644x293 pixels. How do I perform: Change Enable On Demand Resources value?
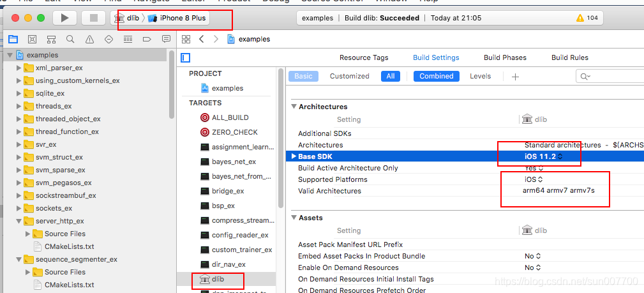pos(533,267)
